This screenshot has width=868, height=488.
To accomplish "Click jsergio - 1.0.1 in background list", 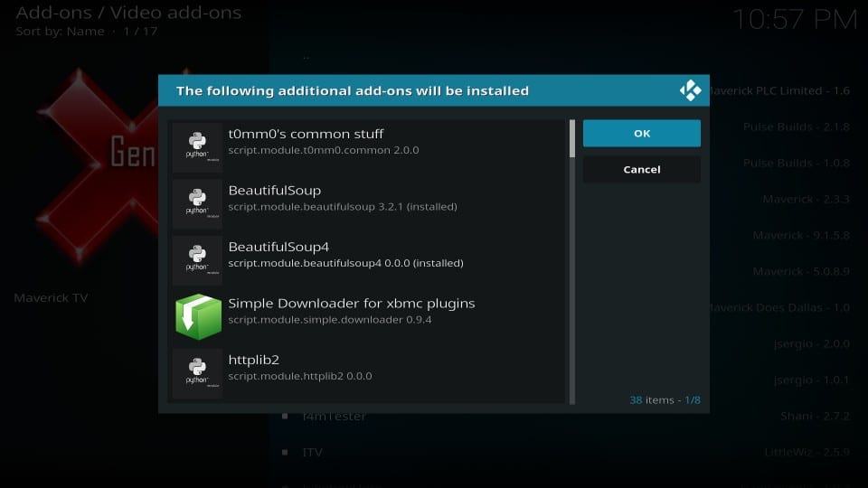I will point(812,380).
